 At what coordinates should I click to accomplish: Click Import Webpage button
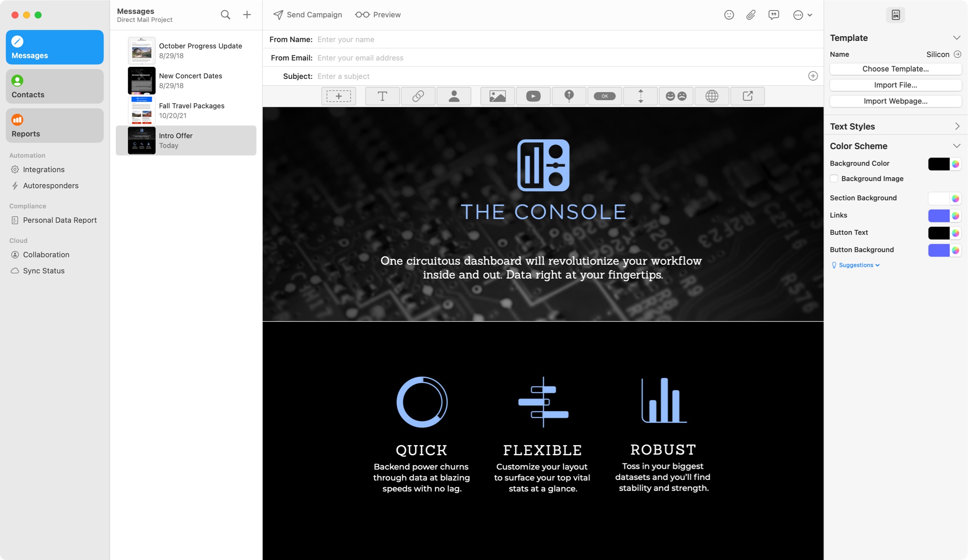[x=896, y=101]
